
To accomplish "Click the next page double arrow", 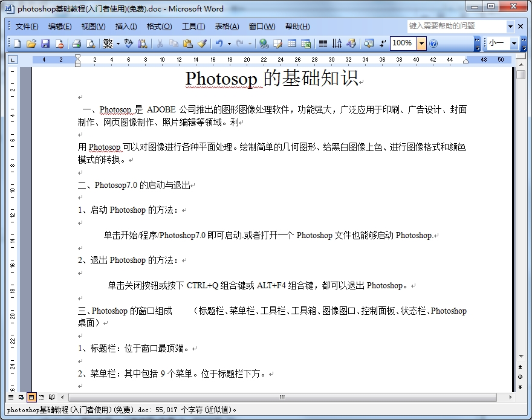I will [521, 387].
